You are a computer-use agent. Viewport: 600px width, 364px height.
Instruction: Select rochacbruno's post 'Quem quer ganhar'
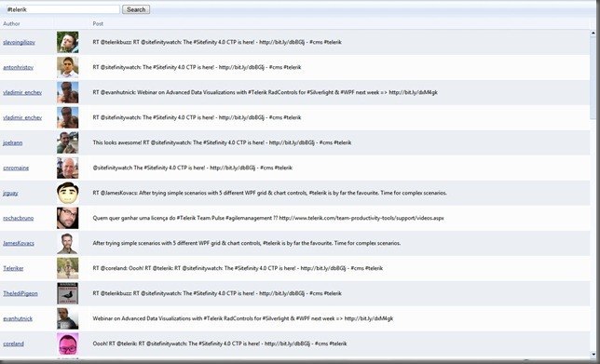(x=268, y=218)
